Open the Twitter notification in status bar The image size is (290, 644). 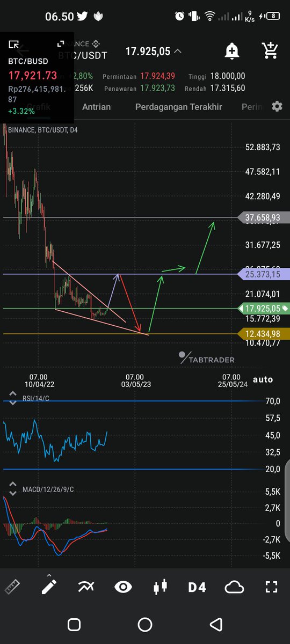pyautogui.click(x=82, y=16)
